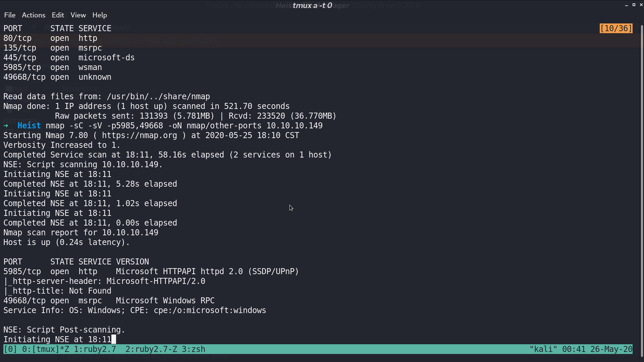Open the Actions menu
Viewport: 644px width, 362px height.
pos(34,15)
